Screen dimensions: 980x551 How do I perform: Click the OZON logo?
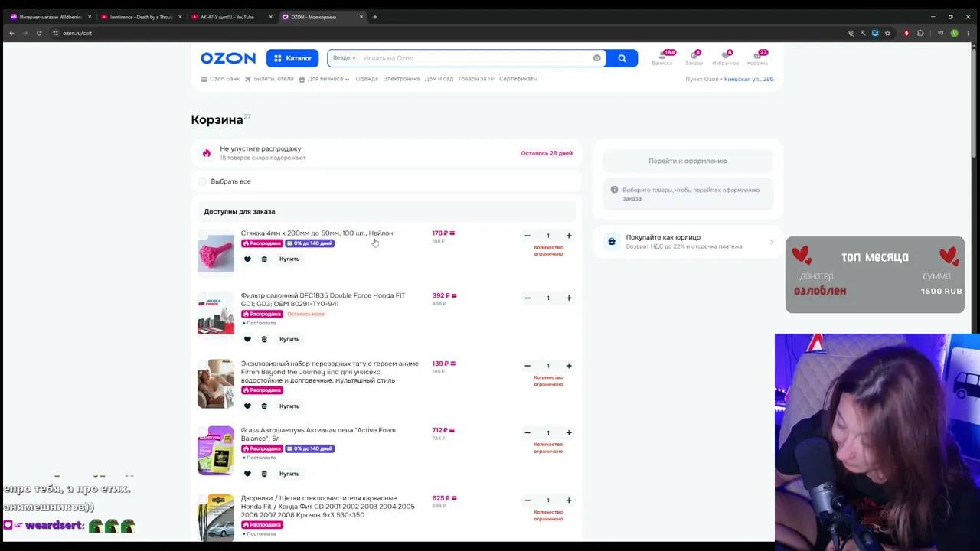[228, 58]
